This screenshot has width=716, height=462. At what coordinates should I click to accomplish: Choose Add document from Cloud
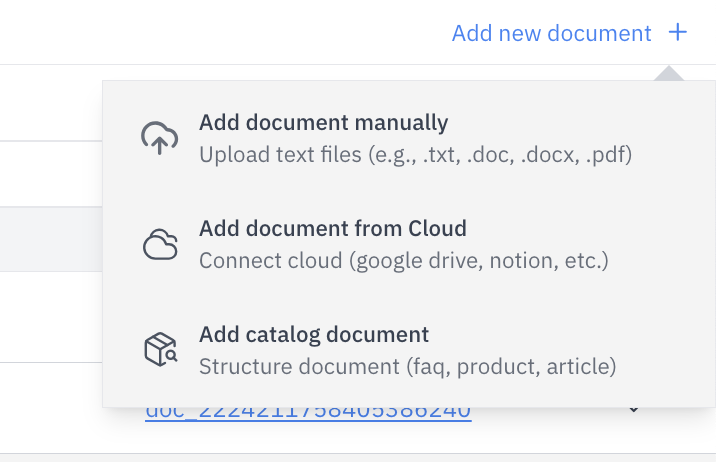(x=333, y=228)
